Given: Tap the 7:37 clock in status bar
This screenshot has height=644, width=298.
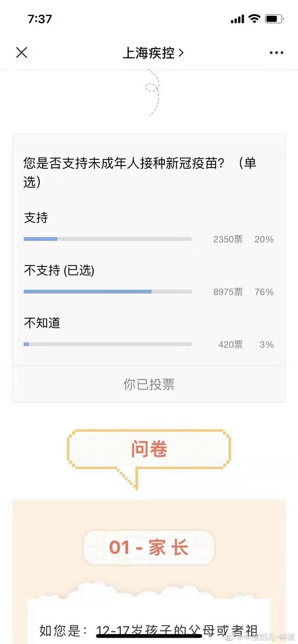Looking at the screenshot, I should point(40,19).
